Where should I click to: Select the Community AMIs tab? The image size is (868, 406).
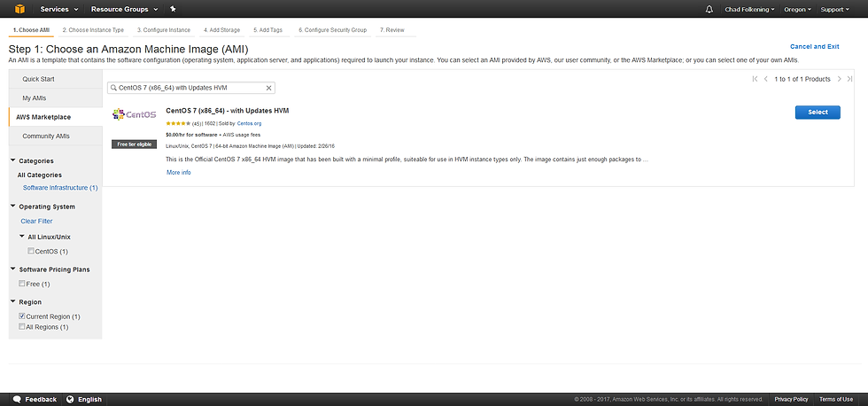[55, 136]
